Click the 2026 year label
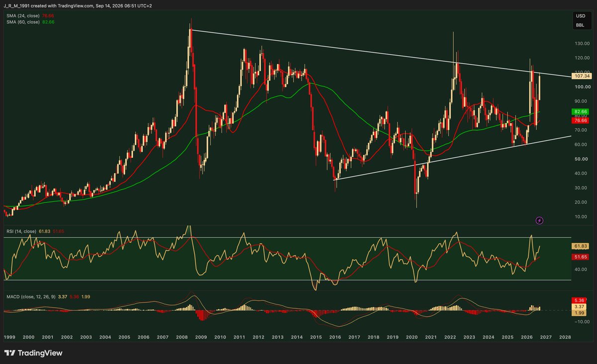Screen dimensions: 597x364 coord(527,337)
